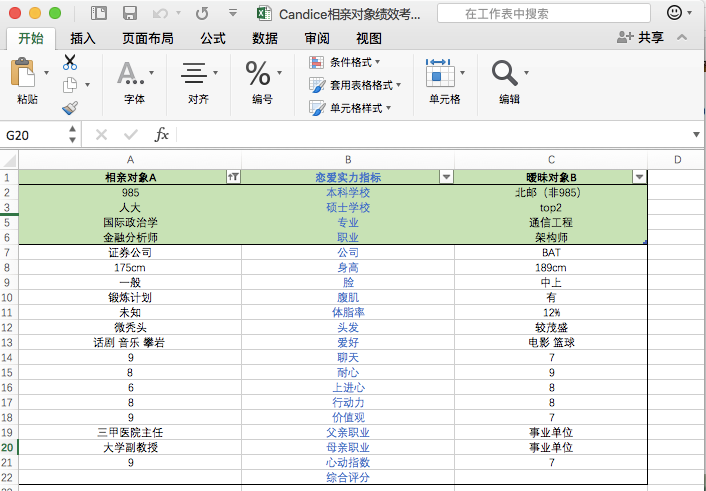Open the 公式 ribbon tab
This screenshot has height=491, width=706.
pos(213,38)
